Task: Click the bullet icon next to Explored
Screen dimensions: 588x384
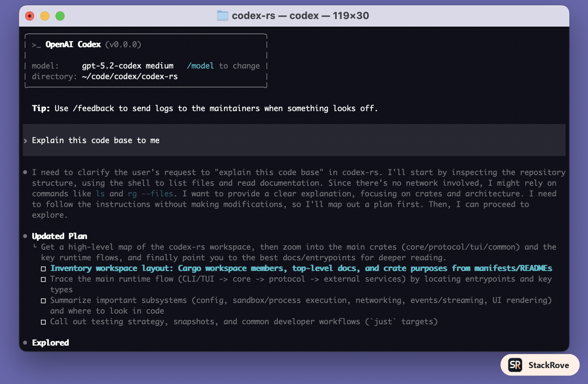Action: pos(24,342)
